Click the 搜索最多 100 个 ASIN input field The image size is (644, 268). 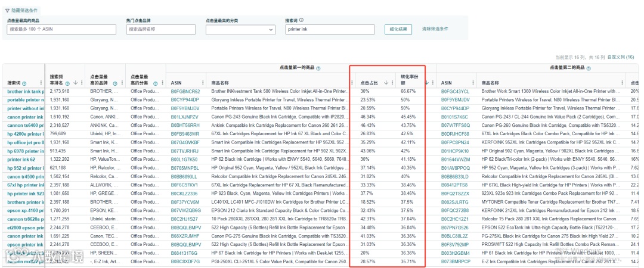[x=61, y=30]
